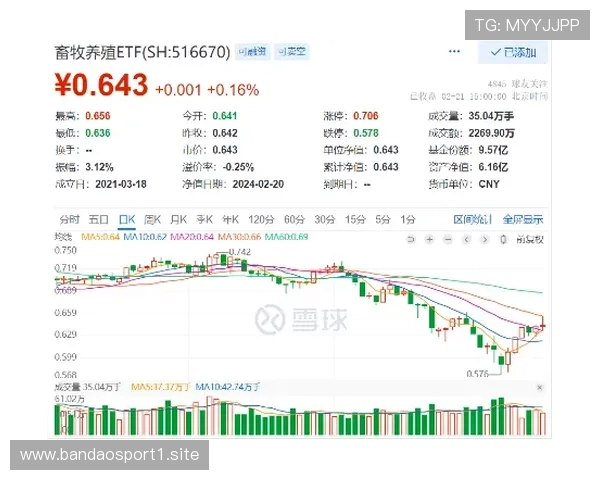This screenshot has width=600, height=480.
Task: Click the MA5 moving average label
Action: [101, 237]
